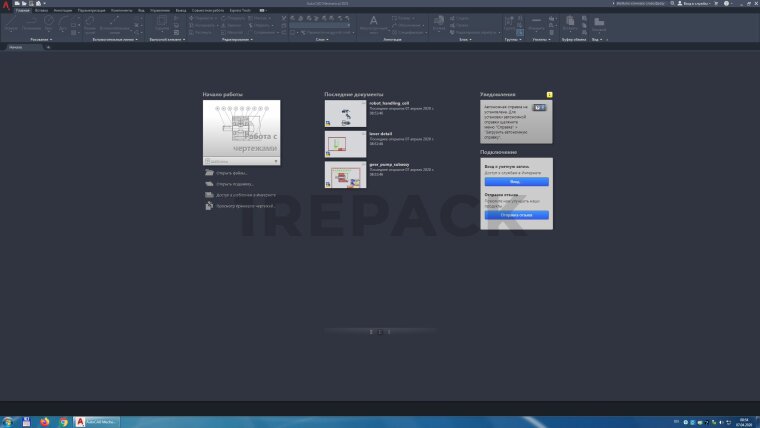This screenshot has height=428, width=760.
Task: Click the yellow notifications count badge
Action: click(x=550, y=94)
